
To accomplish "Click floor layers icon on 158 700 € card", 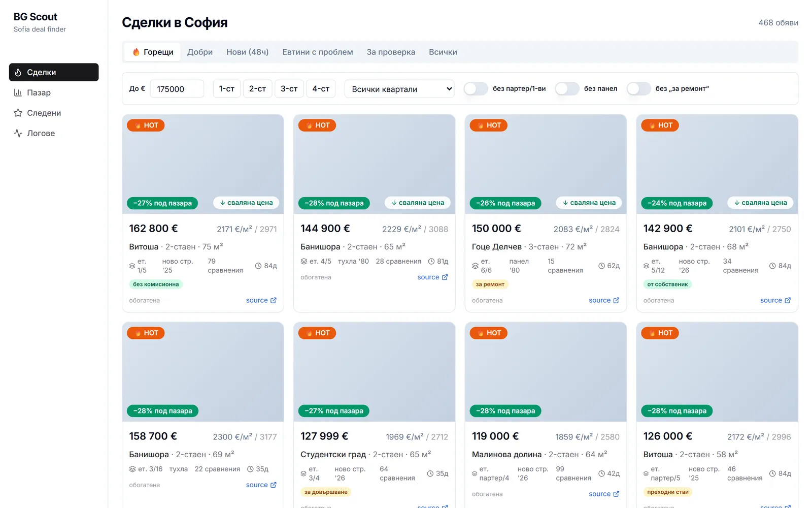I will pyautogui.click(x=132, y=469).
